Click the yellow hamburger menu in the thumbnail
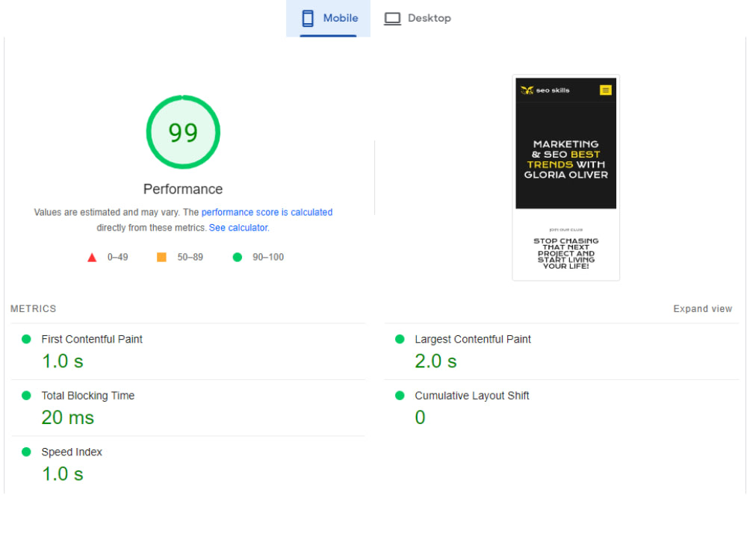747x560 pixels. coord(605,90)
